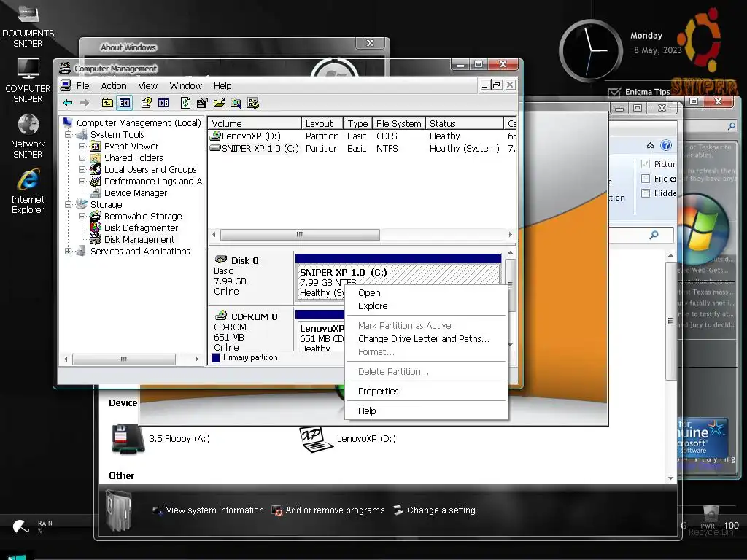
Task: Click the green Refresh toolbar icon
Action: click(185, 103)
